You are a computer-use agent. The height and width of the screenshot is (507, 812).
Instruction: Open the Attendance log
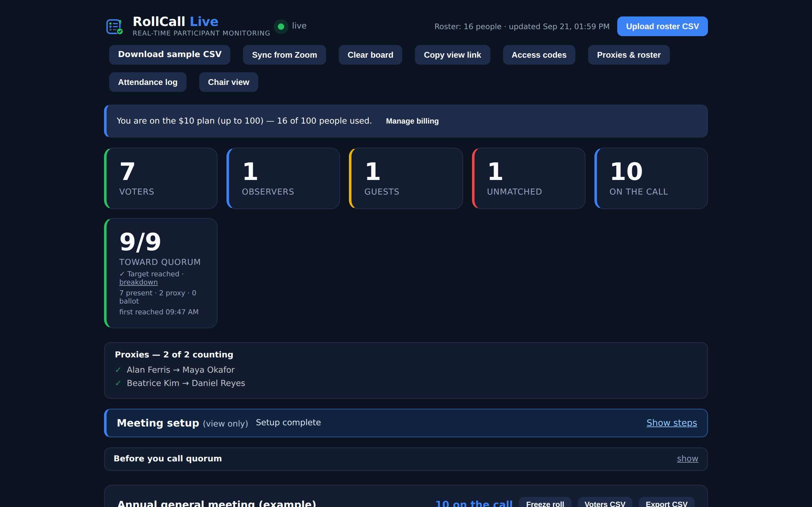pos(147,82)
